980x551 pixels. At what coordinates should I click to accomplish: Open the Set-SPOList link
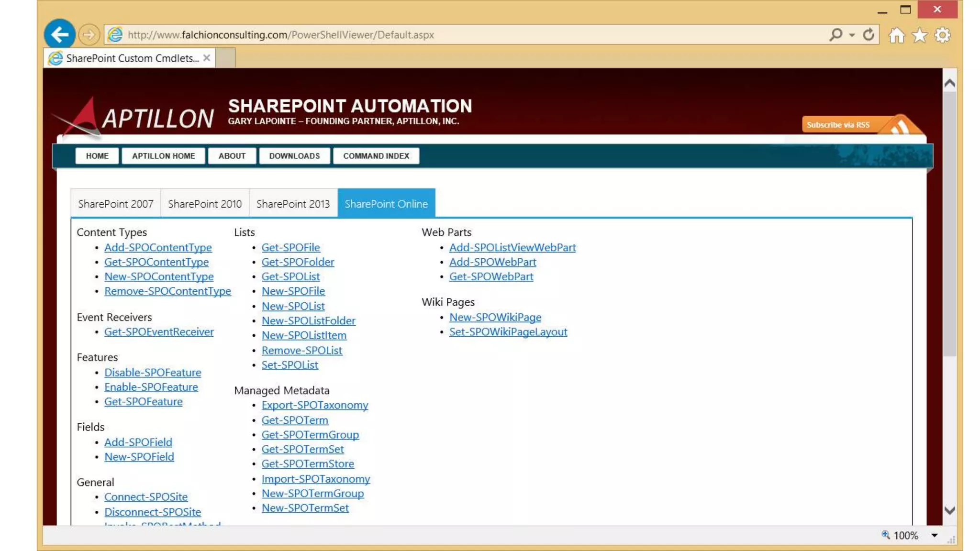pyautogui.click(x=290, y=365)
